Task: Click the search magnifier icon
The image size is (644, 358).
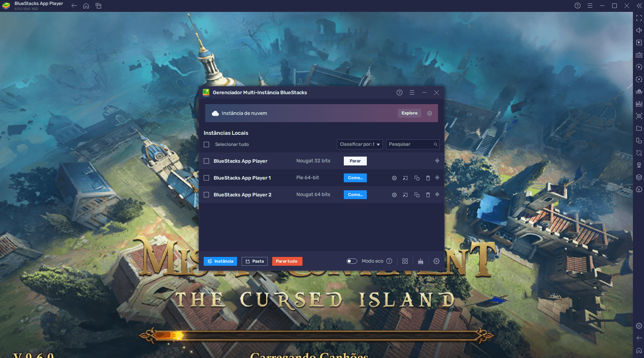Action: click(x=435, y=144)
